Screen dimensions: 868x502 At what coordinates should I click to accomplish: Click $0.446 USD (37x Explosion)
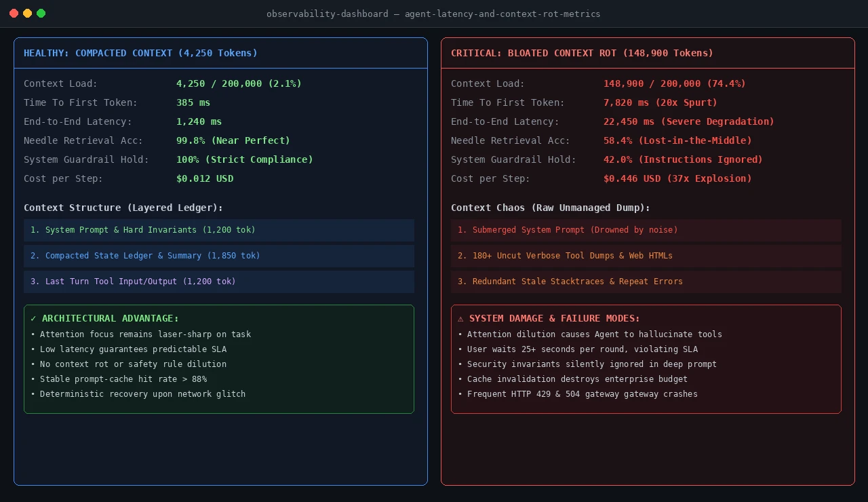pos(677,178)
